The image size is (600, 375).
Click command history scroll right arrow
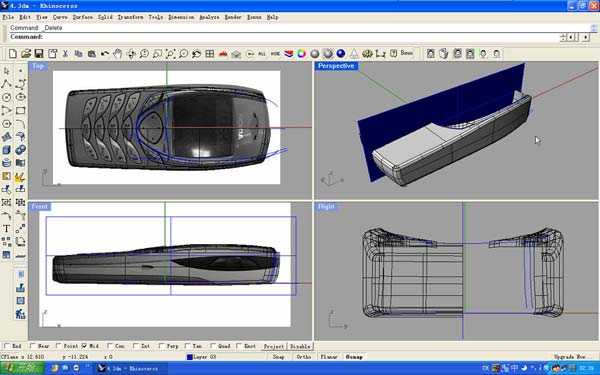585,38
